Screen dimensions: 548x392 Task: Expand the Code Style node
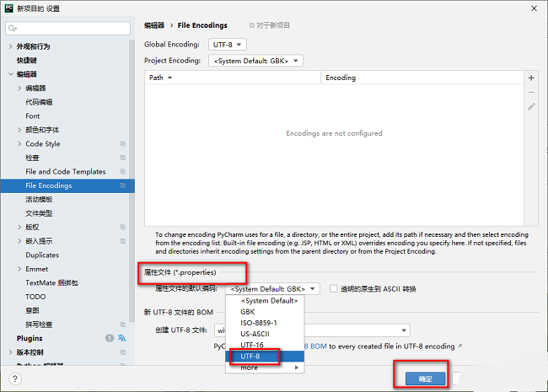19,143
